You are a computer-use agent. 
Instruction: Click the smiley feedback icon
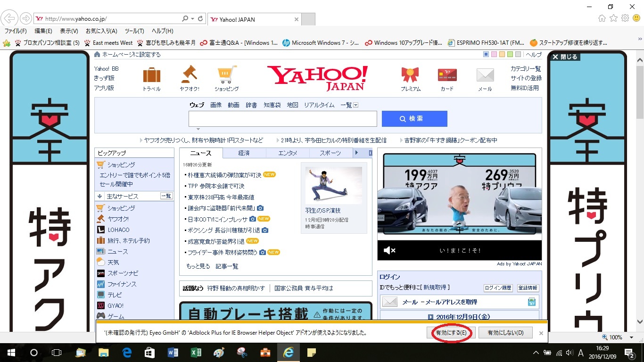636,18
